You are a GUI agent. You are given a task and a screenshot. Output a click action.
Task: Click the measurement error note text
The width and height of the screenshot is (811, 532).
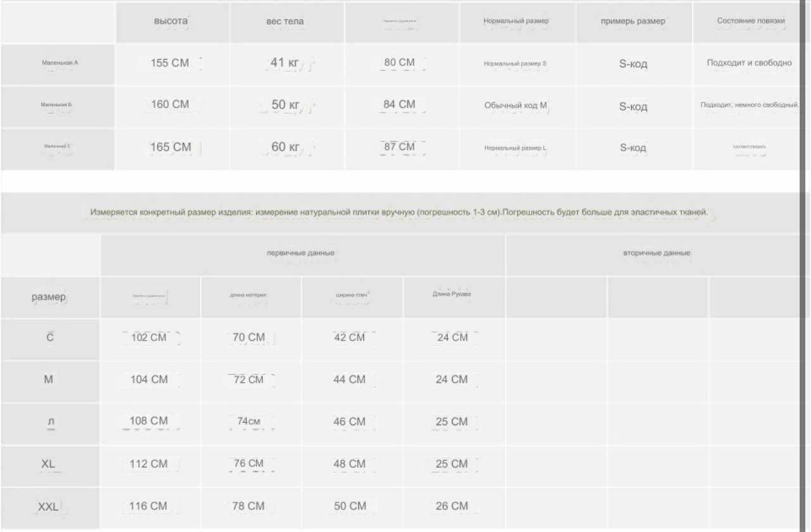point(399,213)
